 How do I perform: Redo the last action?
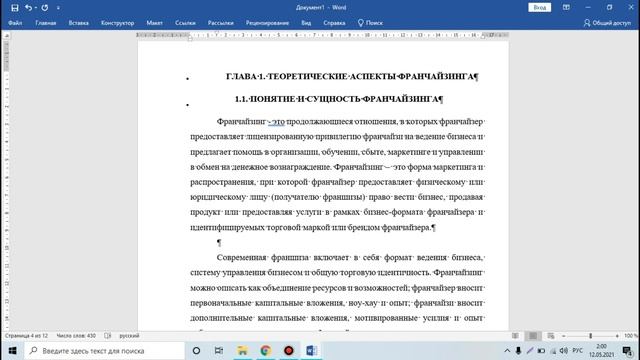coord(45,8)
